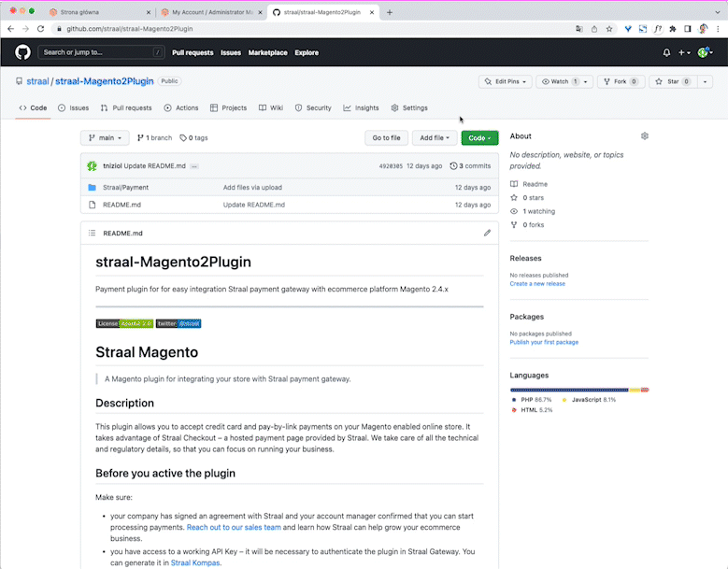Open the Straal/Payment folder
The height and width of the screenshot is (569, 728).
coord(126,188)
